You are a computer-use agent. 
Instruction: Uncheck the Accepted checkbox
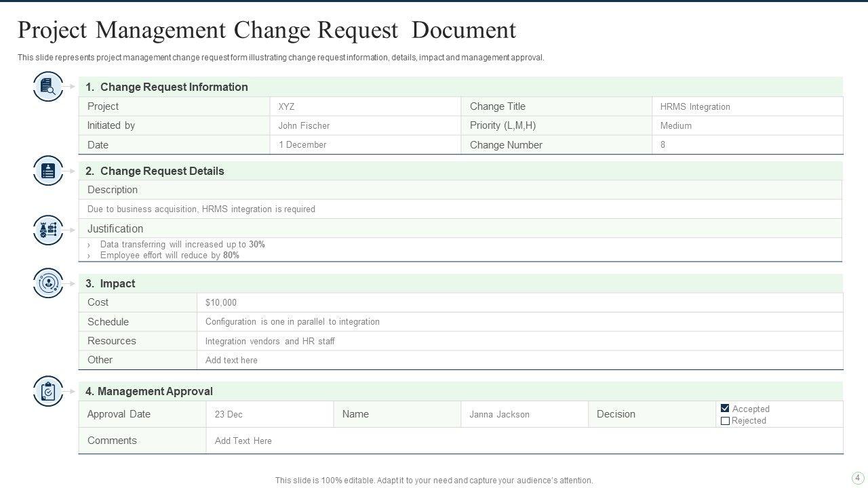point(725,409)
